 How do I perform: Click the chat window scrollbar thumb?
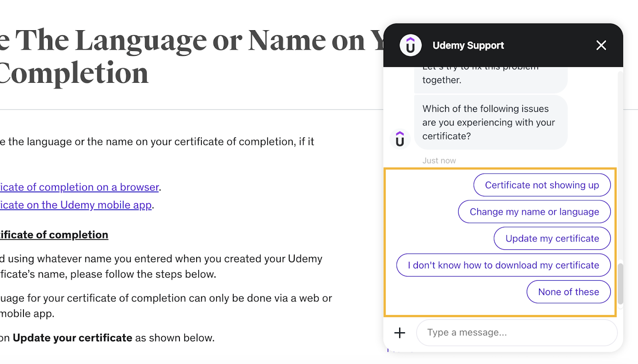pyautogui.click(x=620, y=284)
